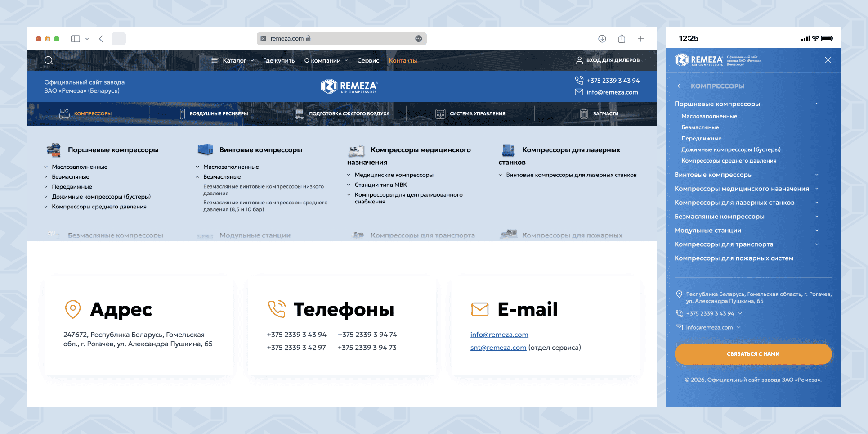The height and width of the screenshot is (434, 868).
Task: Expand mobile email dropdown chevron
Action: click(738, 327)
